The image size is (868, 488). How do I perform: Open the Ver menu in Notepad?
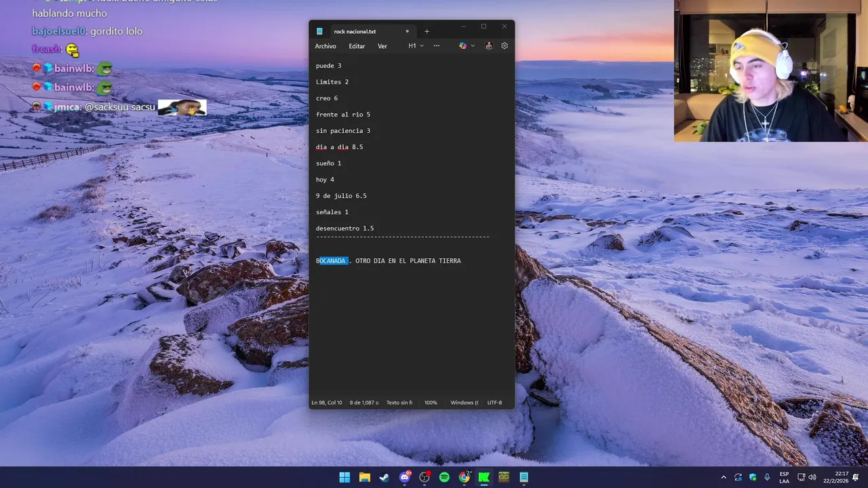click(382, 46)
